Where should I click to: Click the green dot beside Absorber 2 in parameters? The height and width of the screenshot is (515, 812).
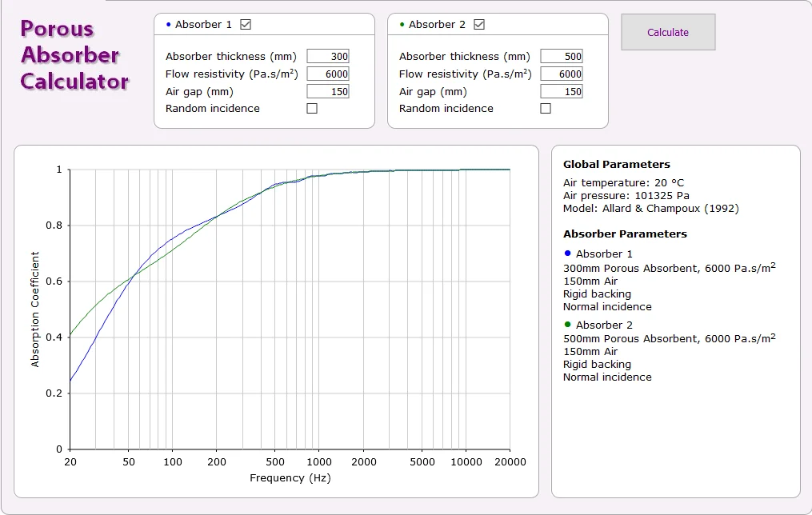click(567, 325)
